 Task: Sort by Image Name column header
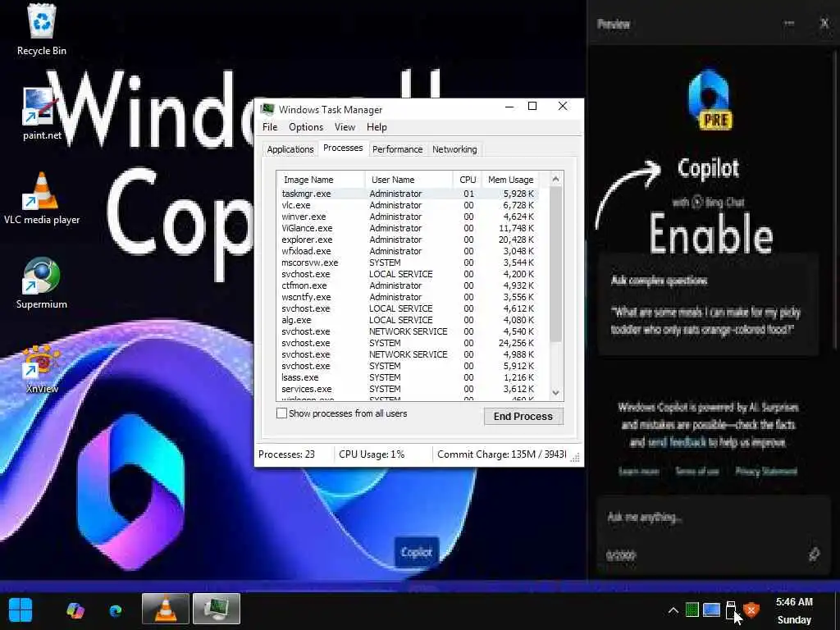pyautogui.click(x=321, y=180)
